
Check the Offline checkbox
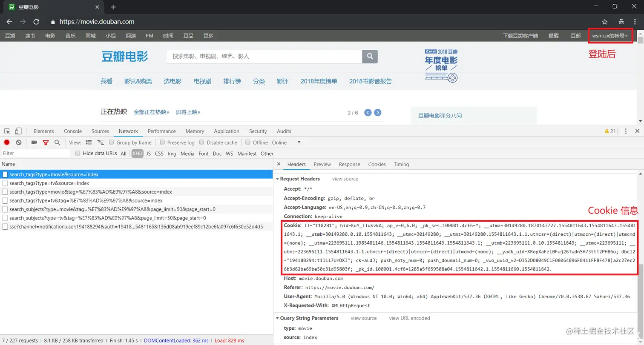pos(248,142)
